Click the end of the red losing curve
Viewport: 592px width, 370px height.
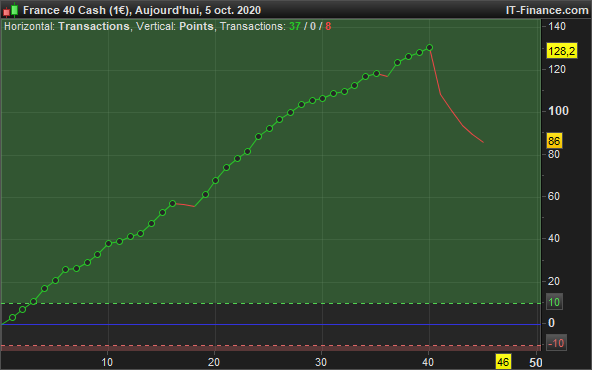click(x=484, y=142)
